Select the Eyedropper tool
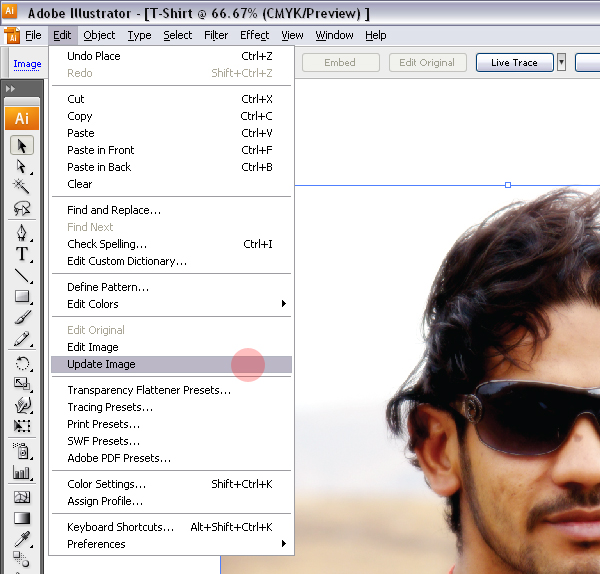Viewport: 600px width, 574px height. (x=22, y=539)
